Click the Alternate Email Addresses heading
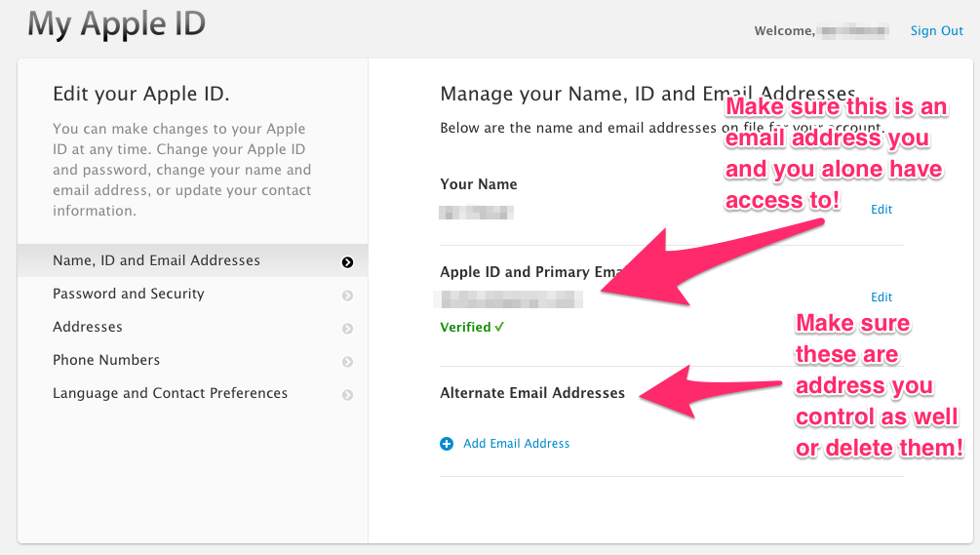The image size is (980, 555). [532, 392]
